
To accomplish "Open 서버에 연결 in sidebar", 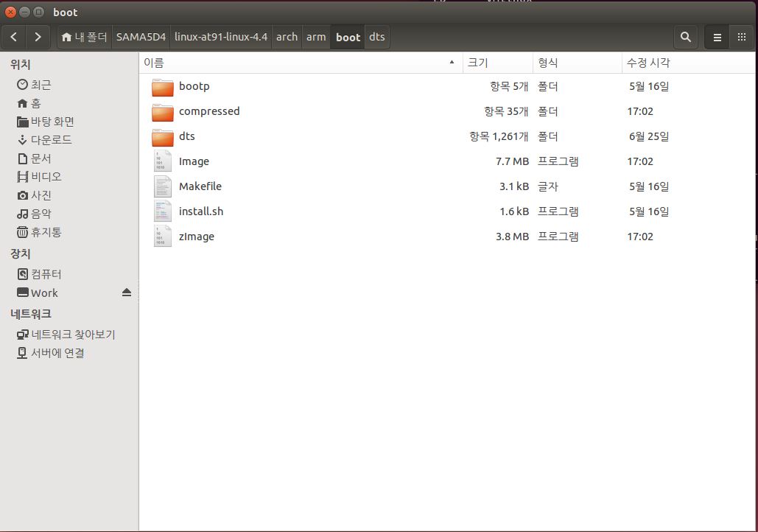I will point(57,353).
